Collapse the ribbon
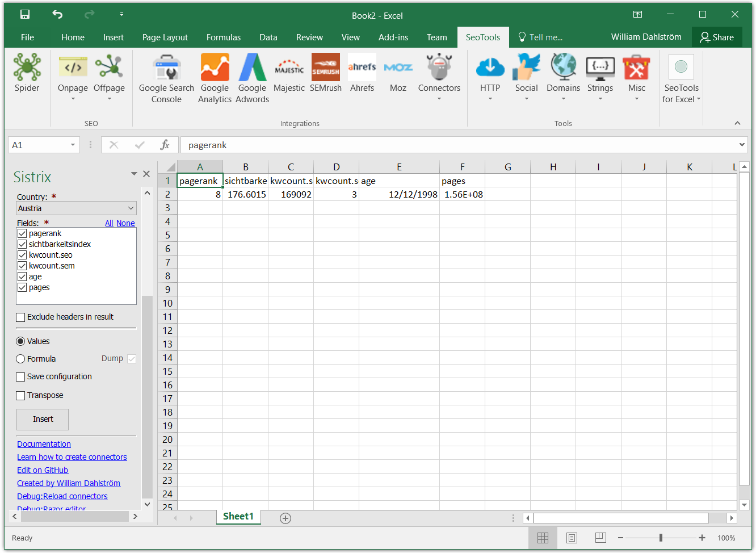This screenshot has height=553, width=756. click(737, 123)
